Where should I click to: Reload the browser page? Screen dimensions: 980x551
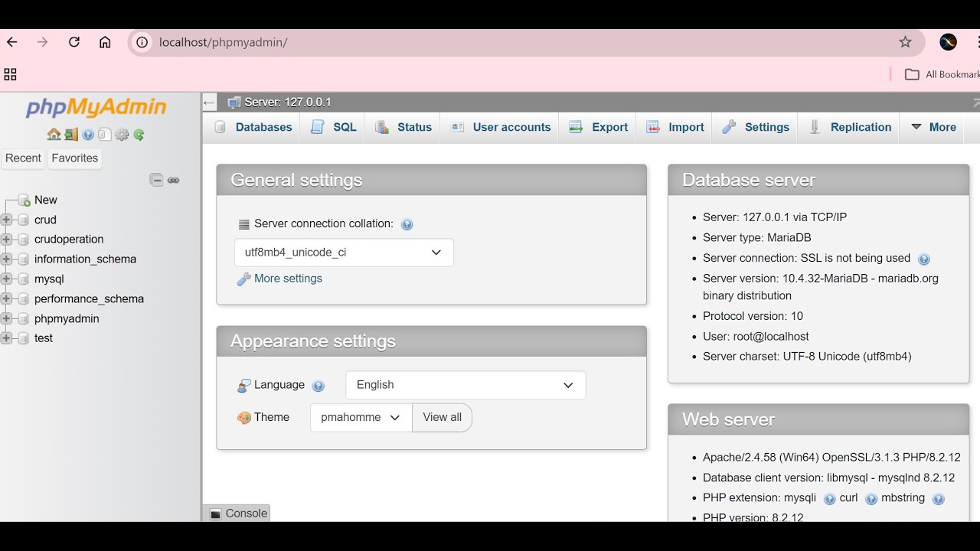tap(74, 42)
